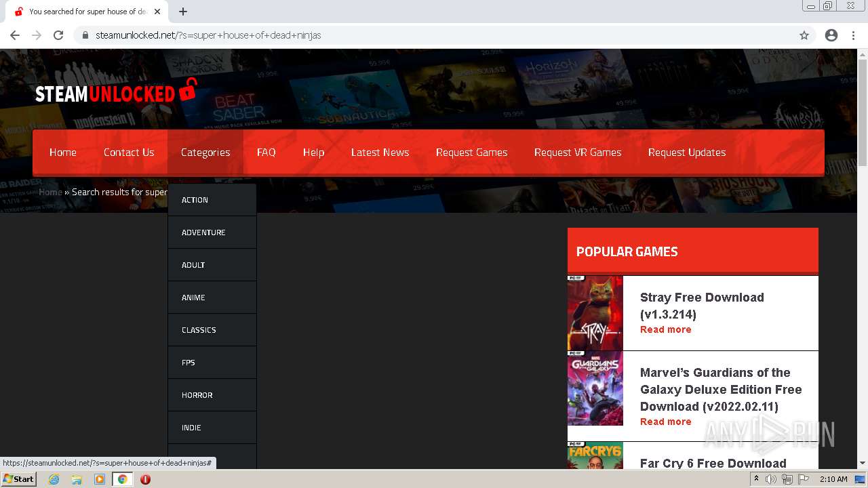This screenshot has width=868, height=488.
Task: Open the Request Updates menu item
Action: [687, 152]
